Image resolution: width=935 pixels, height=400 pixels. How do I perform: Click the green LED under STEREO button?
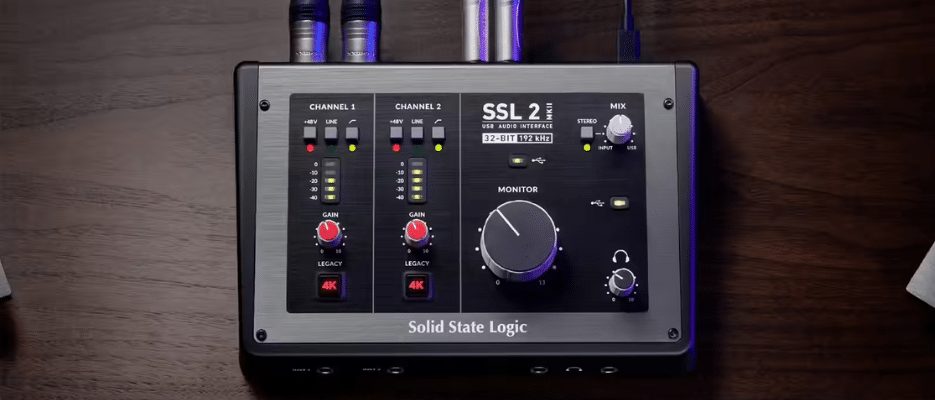pyautogui.click(x=587, y=147)
